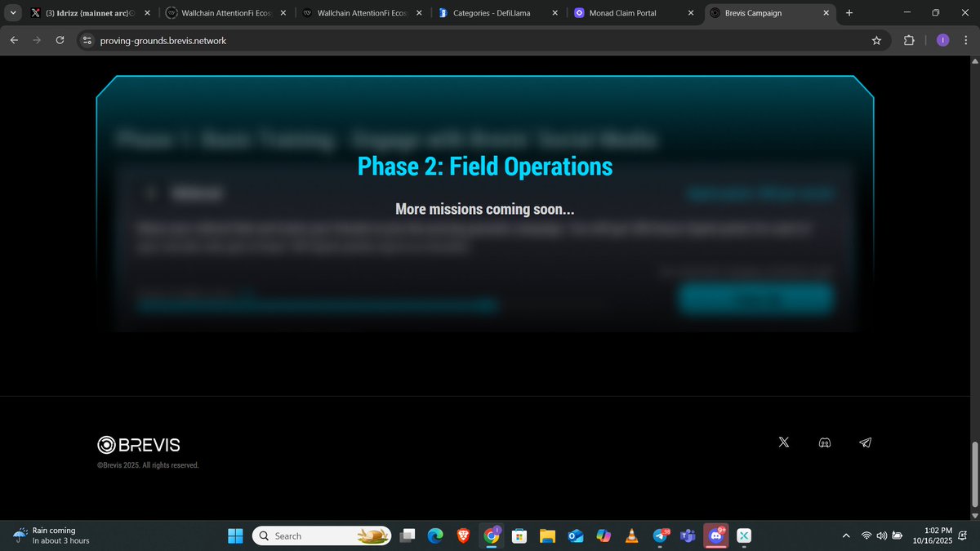Open Discord from the taskbar
Image resolution: width=980 pixels, height=551 pixels.
click(x=716, y=535)
